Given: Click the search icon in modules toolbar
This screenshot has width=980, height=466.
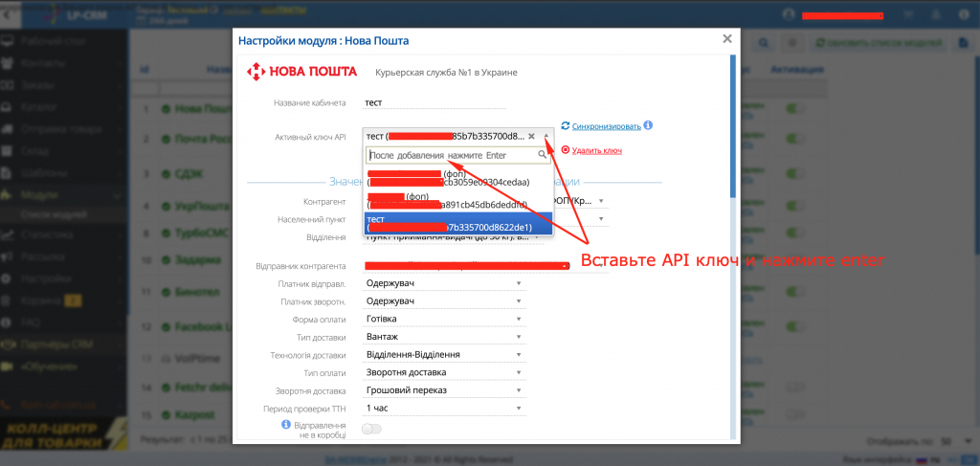Looking at the screenshot, I should point(763,43).
